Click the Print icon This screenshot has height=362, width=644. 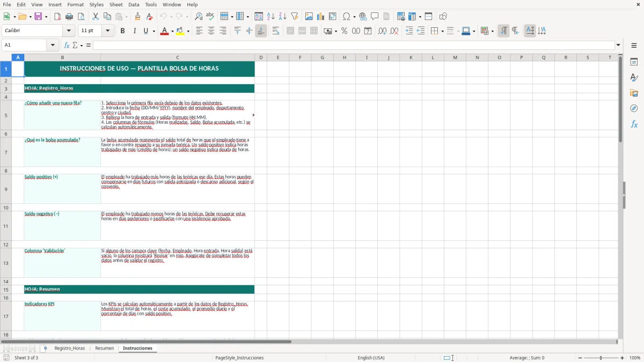coord(69,17)
